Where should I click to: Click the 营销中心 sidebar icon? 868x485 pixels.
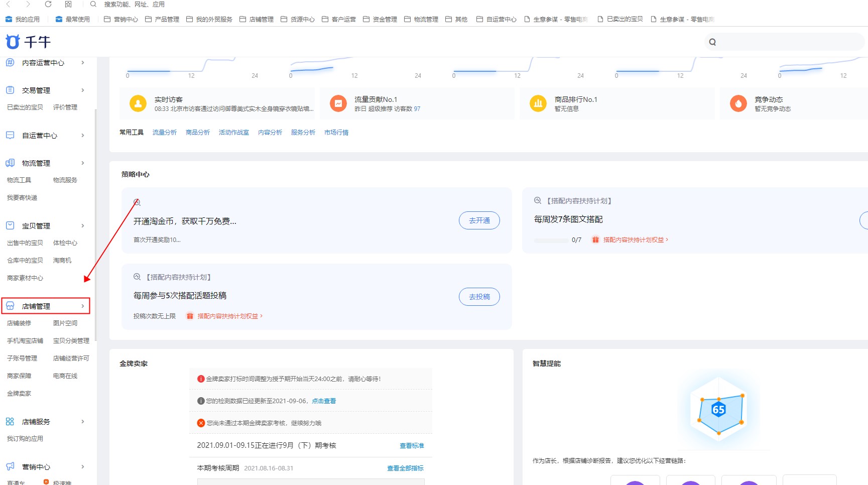(10, 466)
